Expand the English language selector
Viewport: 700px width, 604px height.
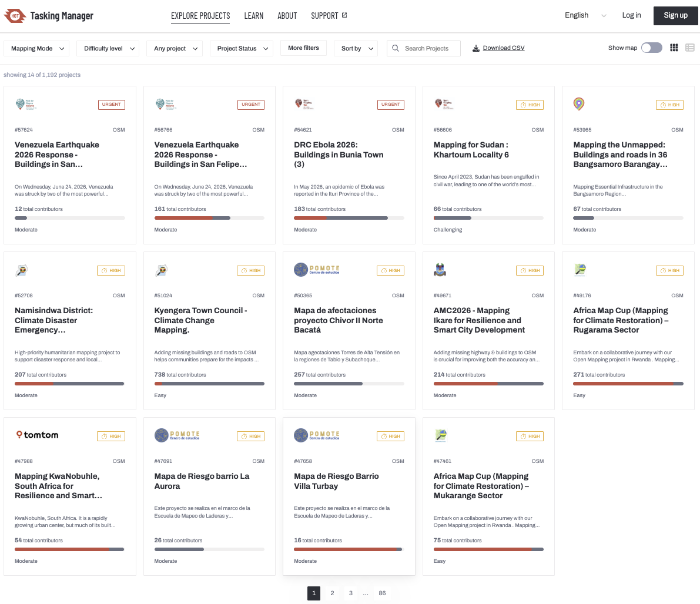pyautogui.click(x=585, y=16)
